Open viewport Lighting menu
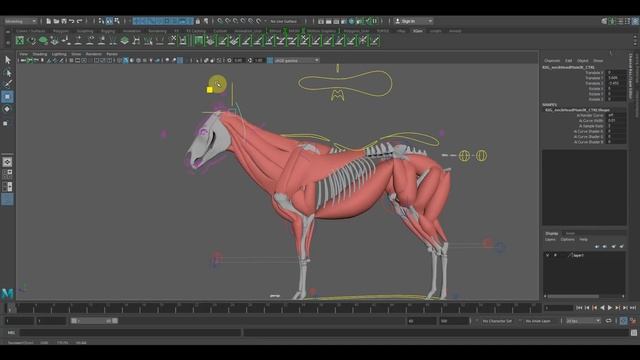The height and width of the screenshot is (360, 640). pos(59,54)
